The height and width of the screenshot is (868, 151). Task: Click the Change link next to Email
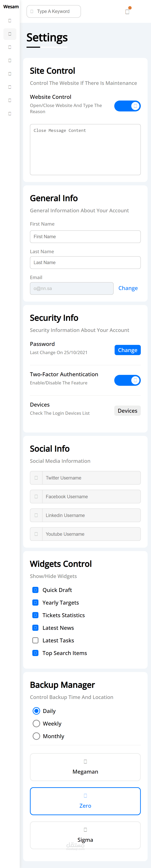click(128, 288)
